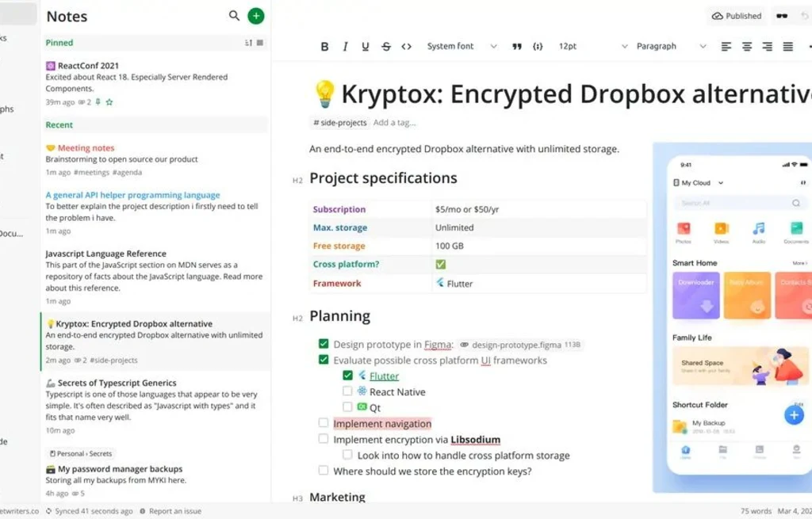Image resolution: width=812 pixels, height=519 pixels.
Task: Open design-prototype.figma attachment
Action: (521, 345)
